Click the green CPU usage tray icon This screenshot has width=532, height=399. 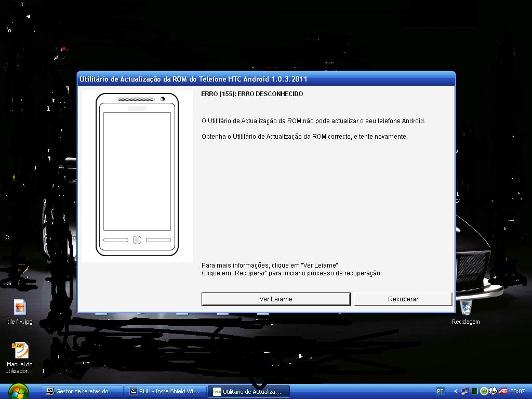pos(475,391)
